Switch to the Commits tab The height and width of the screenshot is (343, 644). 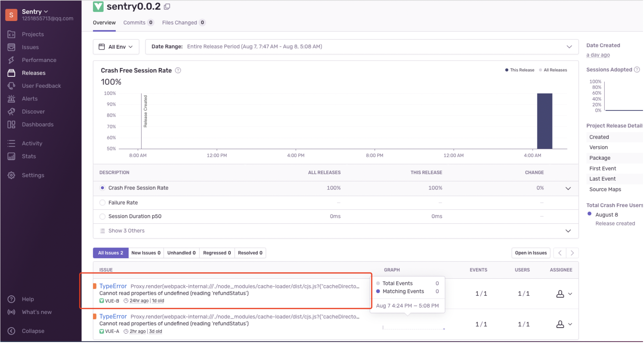pos(138,23)
